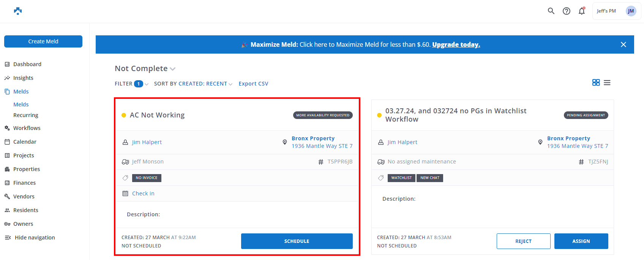
Task: Open the notifications bell
Action: [581, 11]
